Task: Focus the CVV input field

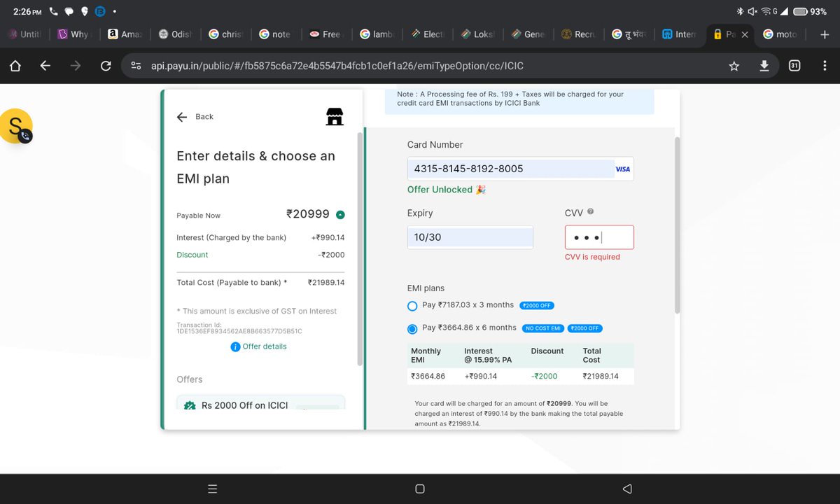Action: click(600, 237)
